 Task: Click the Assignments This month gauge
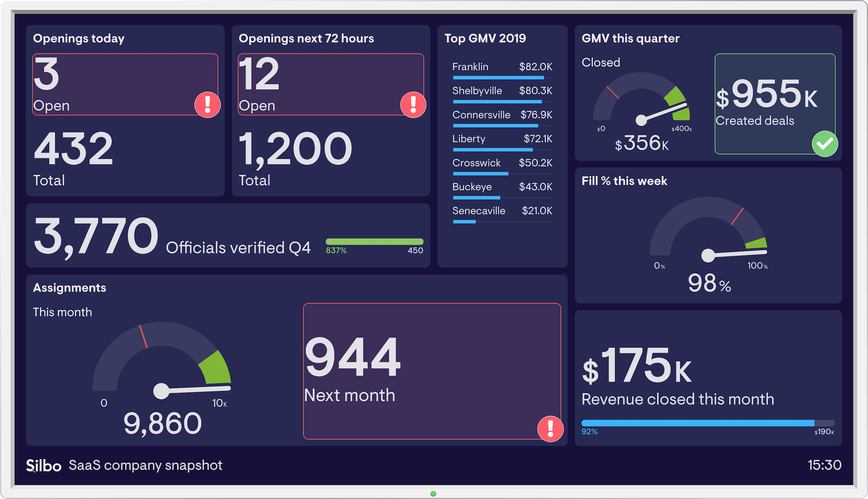coord(161,361)
